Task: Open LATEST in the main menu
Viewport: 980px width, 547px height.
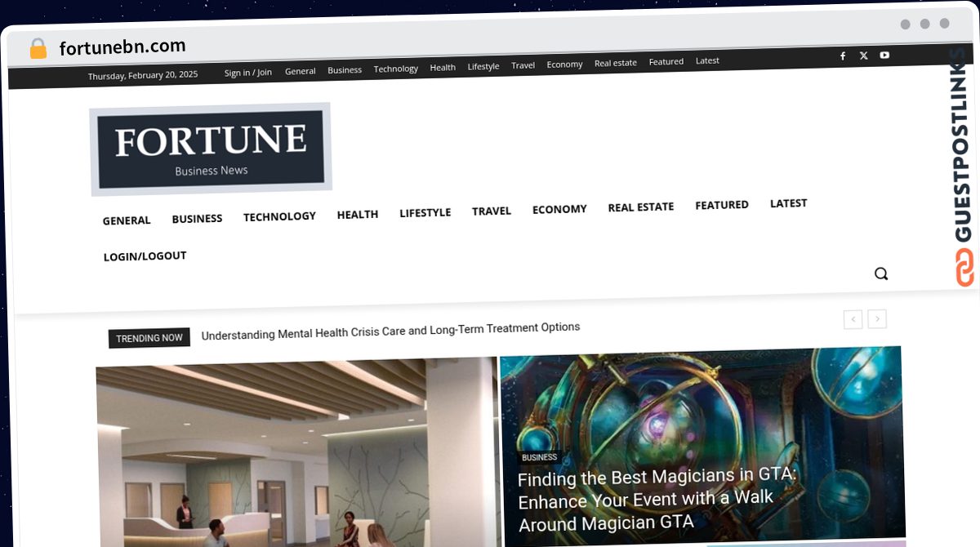Action: click(x=788, y=203)
